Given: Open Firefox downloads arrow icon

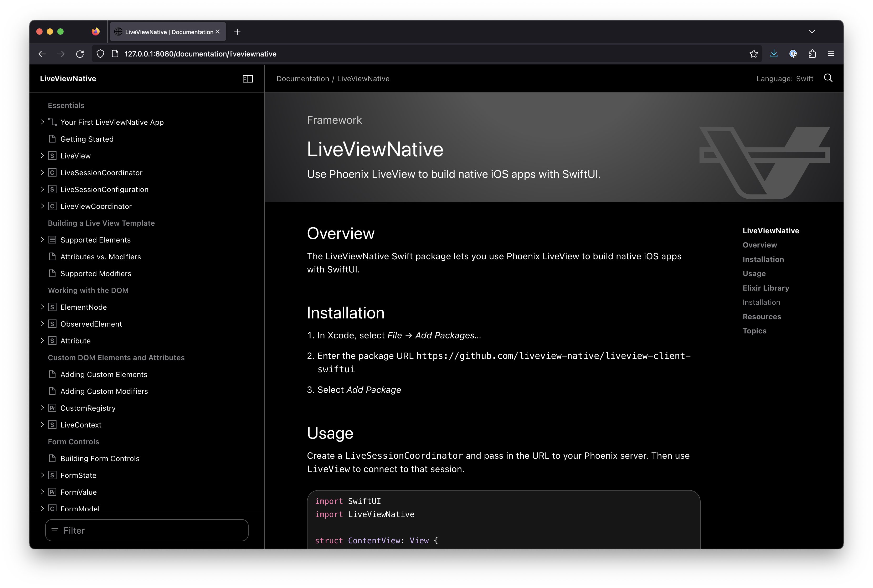Looking at the screenshot, I should pyautogui.click(x=774, y=54).
